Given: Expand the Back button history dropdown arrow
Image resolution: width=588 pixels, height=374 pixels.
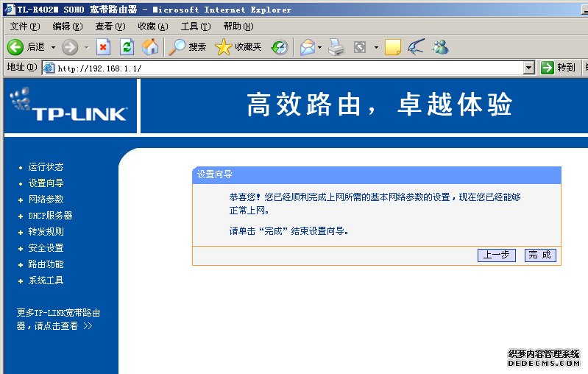Looking at the screenshot, I should [x=53, y=47].
